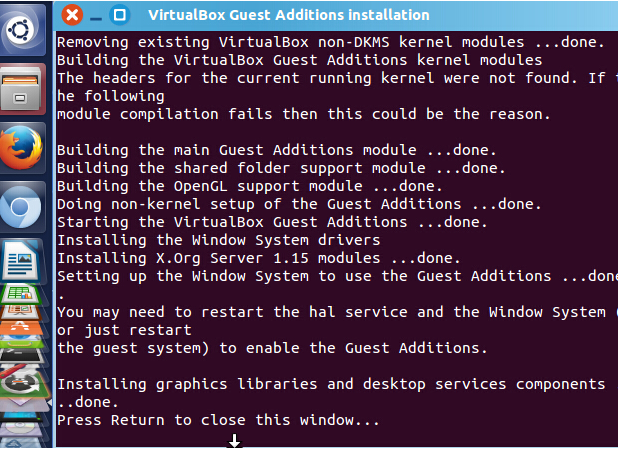
Task: Open the Files manager from launcher
Action: [21, 89]
